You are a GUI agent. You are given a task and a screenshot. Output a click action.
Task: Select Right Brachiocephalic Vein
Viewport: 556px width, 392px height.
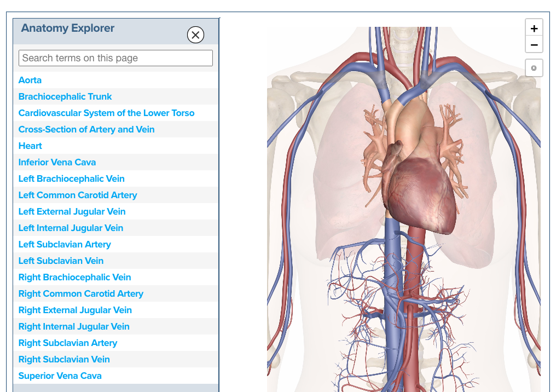click(74, 277)
